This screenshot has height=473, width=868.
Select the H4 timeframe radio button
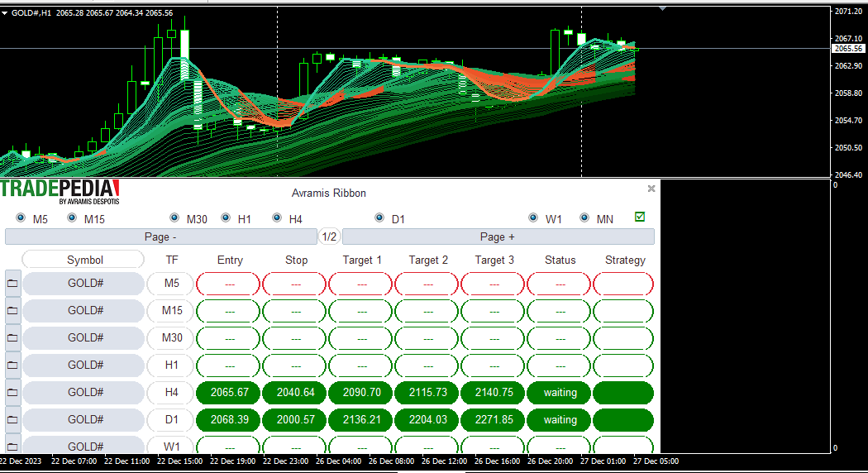click(277, 217)
